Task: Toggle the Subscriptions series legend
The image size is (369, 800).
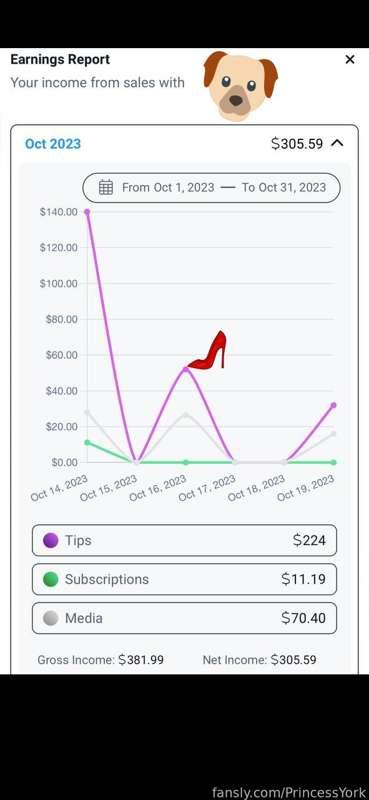Action: pos(184,579)
